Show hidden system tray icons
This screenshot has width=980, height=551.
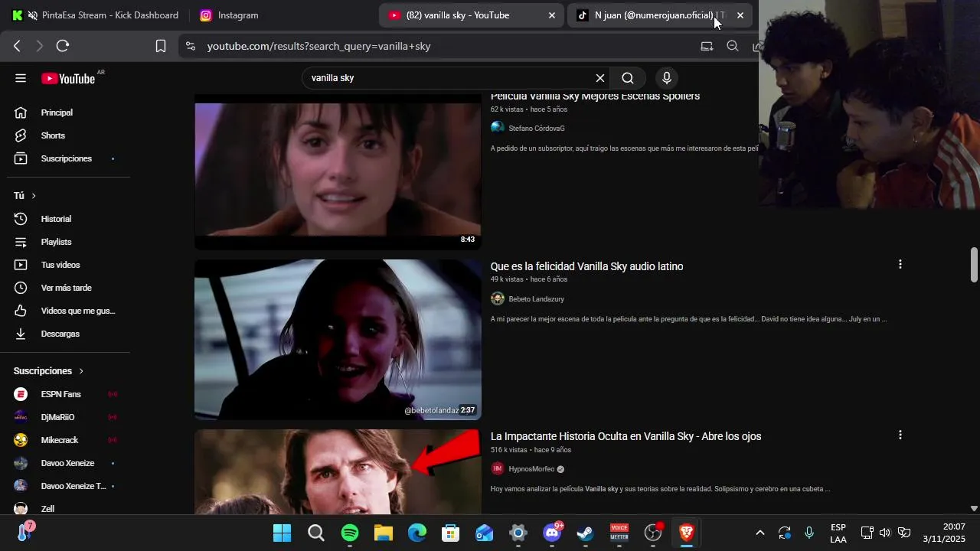(x=759, y=533)
